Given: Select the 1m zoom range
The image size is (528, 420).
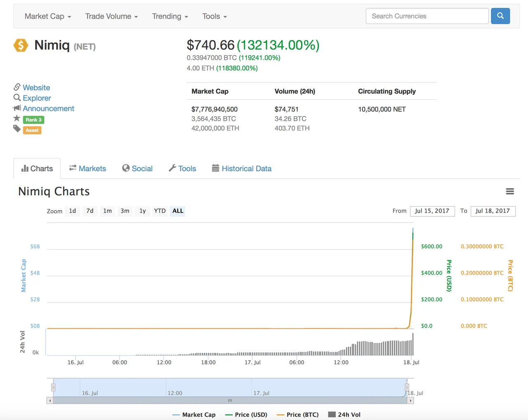Looking at the screenshot, I should click(107, 211).
